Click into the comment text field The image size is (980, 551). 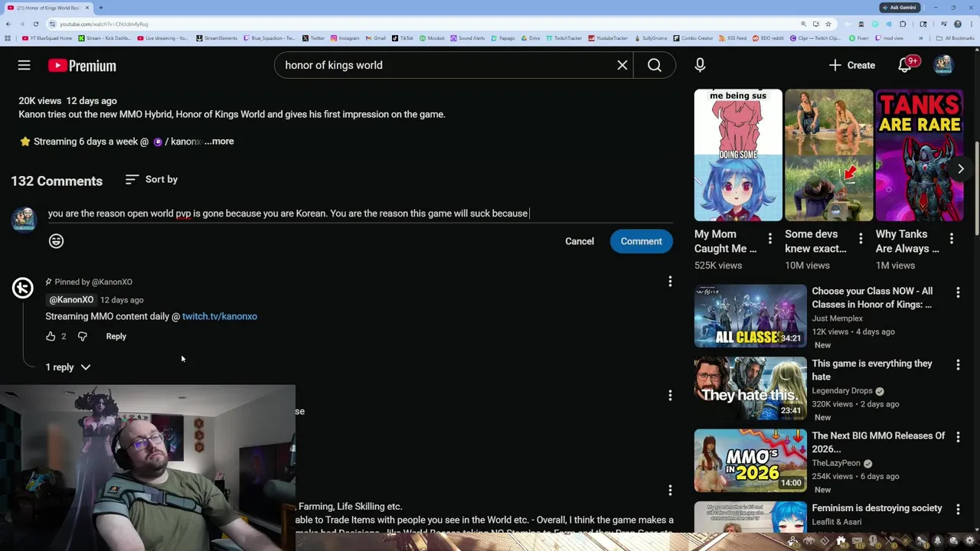[360, 214]
